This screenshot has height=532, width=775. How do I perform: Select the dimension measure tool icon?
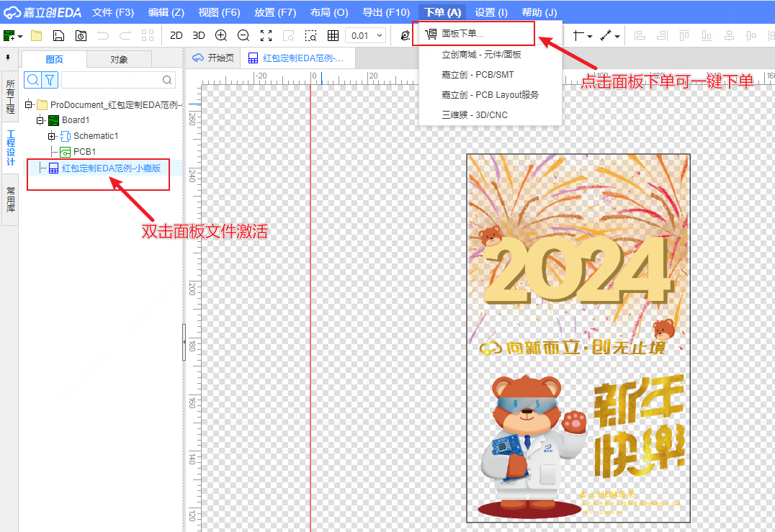[606, 35]
